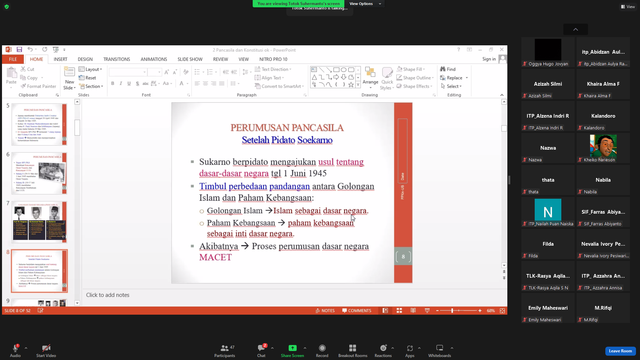Toggle Start Video camera button
Image resolution: width=640 pixels, height=360 pixels.
pos(46,350)
